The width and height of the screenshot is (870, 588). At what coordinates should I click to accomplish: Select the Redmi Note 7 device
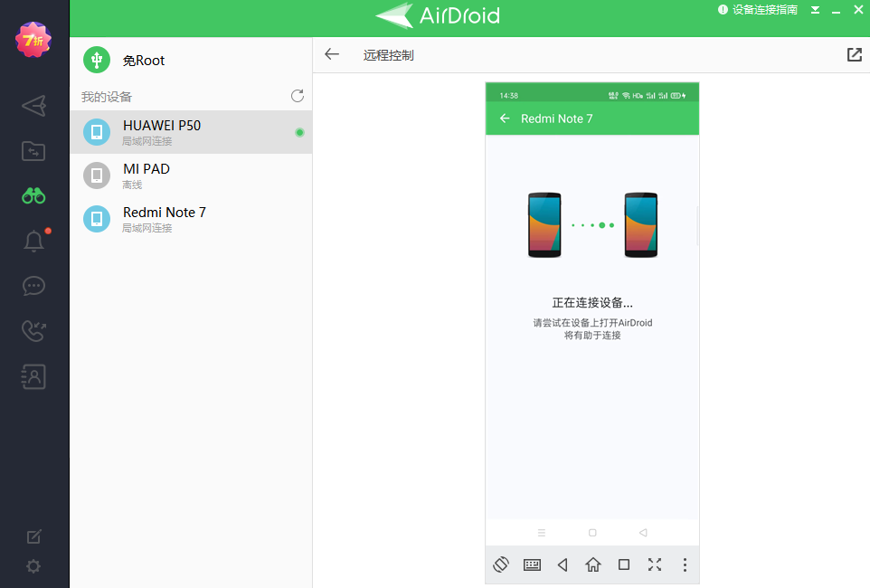click(x=191, y=219)
